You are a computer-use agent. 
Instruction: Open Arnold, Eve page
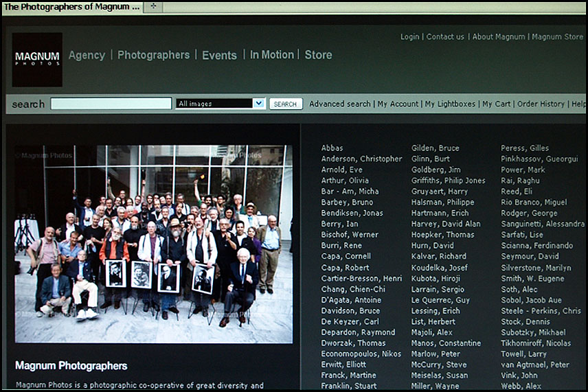pyautogui.click(x=341, y=170)
